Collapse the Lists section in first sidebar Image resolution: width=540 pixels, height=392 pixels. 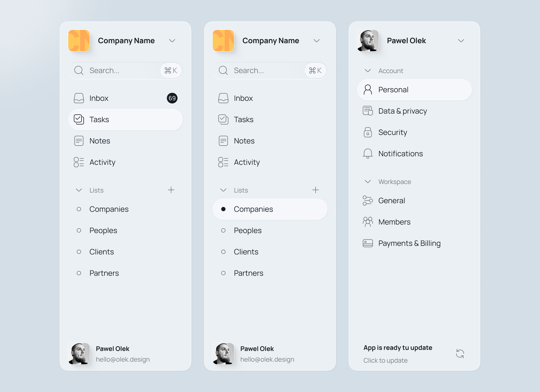click(79, 190)
